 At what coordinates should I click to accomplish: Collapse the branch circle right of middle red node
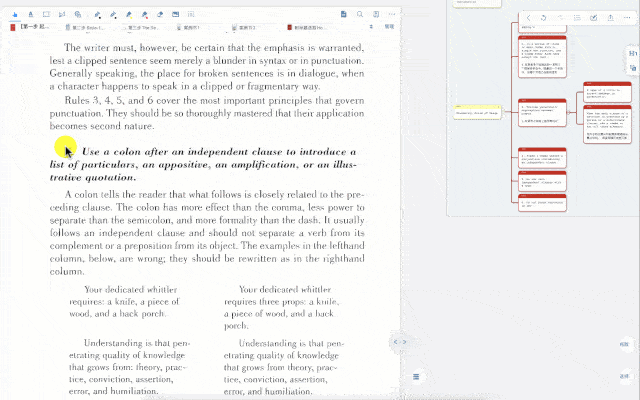[569, 112]
